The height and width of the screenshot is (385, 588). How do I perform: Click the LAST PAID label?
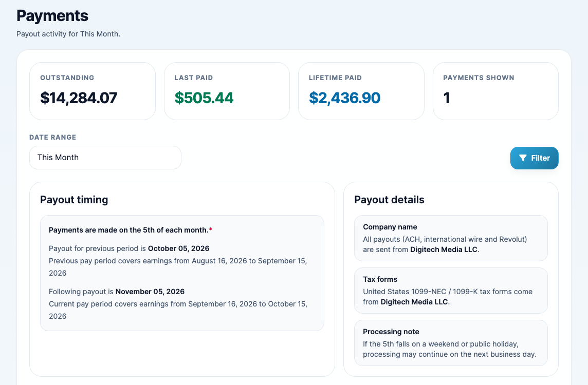tap(193, 78)
